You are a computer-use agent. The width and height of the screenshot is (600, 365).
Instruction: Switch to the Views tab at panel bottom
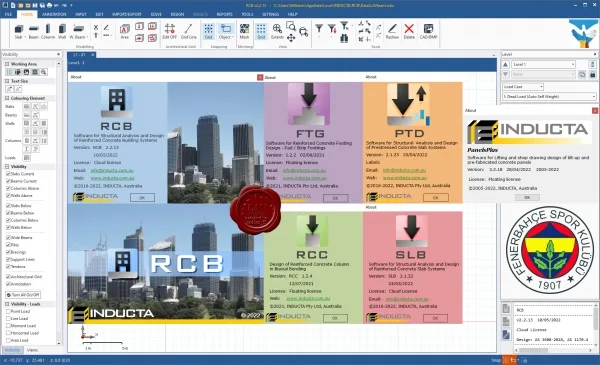pos(32,350)
